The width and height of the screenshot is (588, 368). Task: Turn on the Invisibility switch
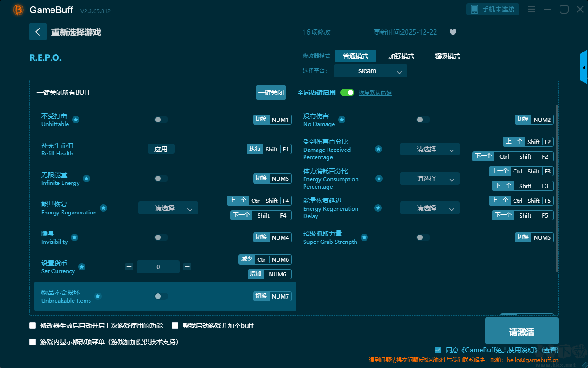coord(161,237)
